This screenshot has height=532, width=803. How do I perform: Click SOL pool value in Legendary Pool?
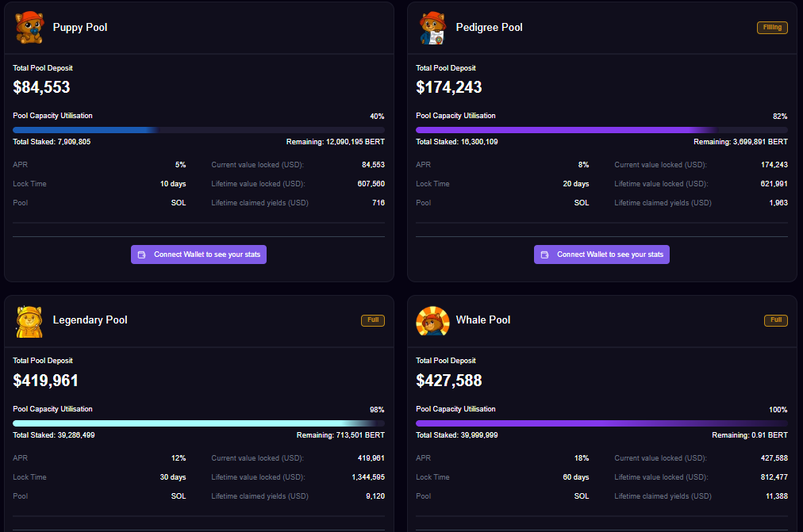tap(179, 496)
